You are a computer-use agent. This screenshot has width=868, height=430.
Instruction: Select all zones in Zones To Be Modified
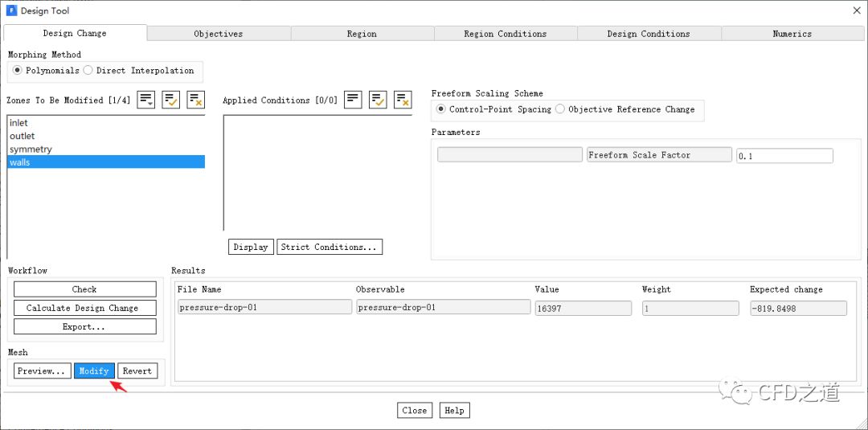click(170, 100)
